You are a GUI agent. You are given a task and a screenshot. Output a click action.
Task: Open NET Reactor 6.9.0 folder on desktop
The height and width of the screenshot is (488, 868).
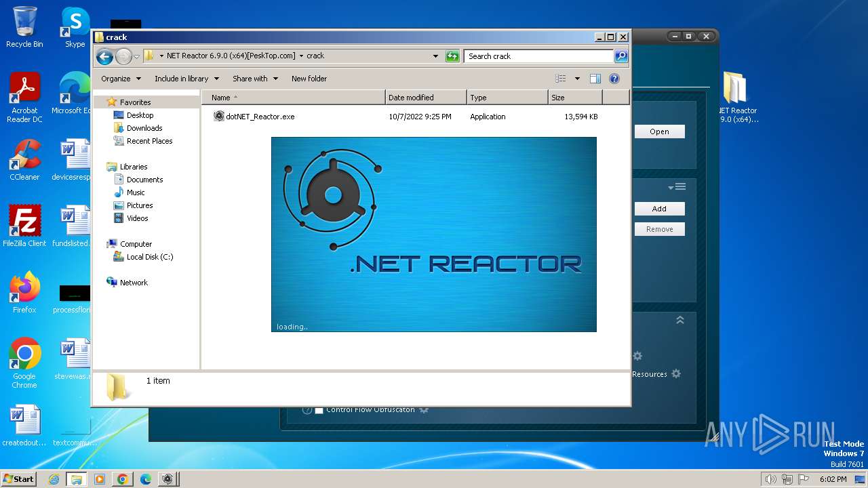[736, 98]
